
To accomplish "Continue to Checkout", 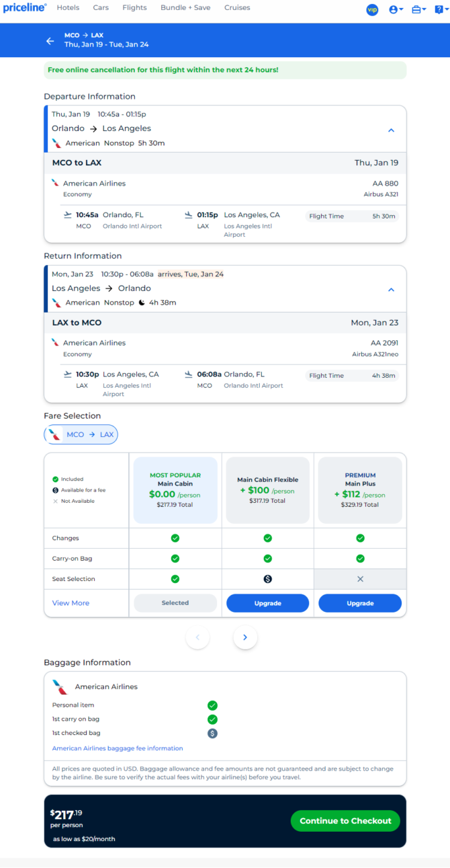I will [x=345, y=821].
